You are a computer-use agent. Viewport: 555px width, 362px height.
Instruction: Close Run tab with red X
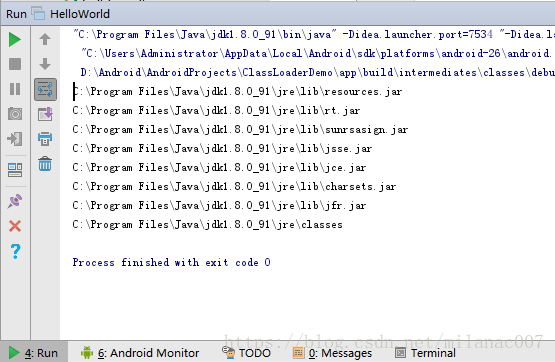click(15, 226)
